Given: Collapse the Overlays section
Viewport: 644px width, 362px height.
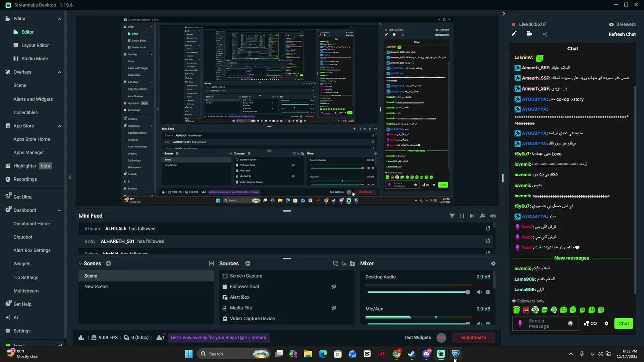Looking at the screenshot, I should pos(59,72).
